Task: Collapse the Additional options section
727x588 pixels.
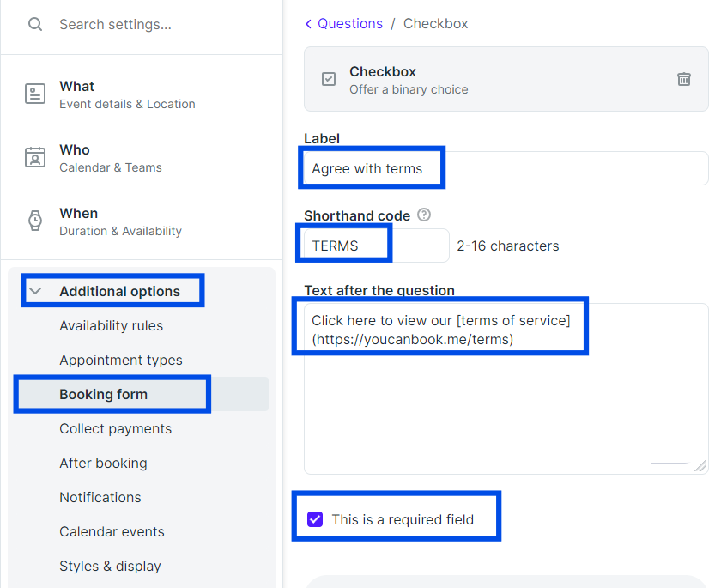Action: click(x=35, y=291)
